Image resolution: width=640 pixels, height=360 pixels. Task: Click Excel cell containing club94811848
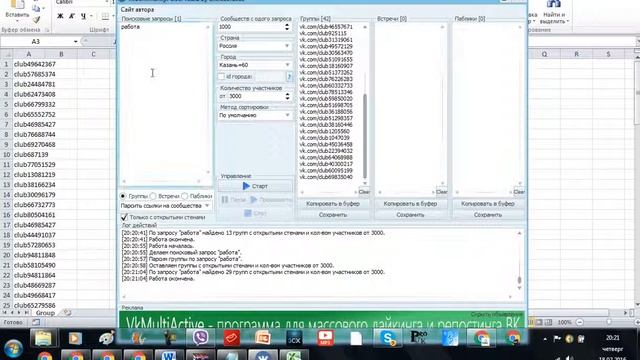tap(34, 255)
